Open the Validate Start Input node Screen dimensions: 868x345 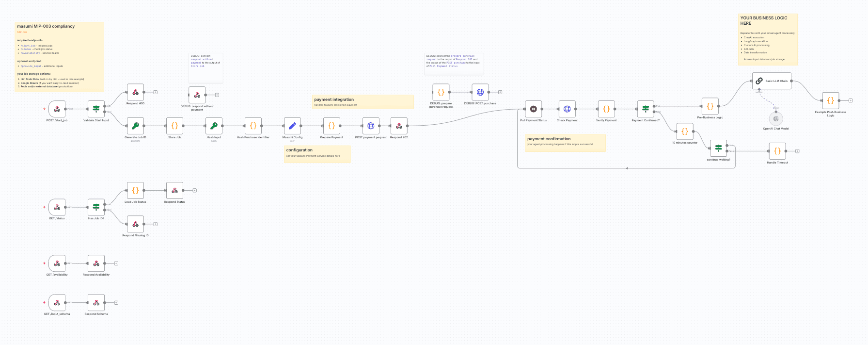click(x=96, y=109)
